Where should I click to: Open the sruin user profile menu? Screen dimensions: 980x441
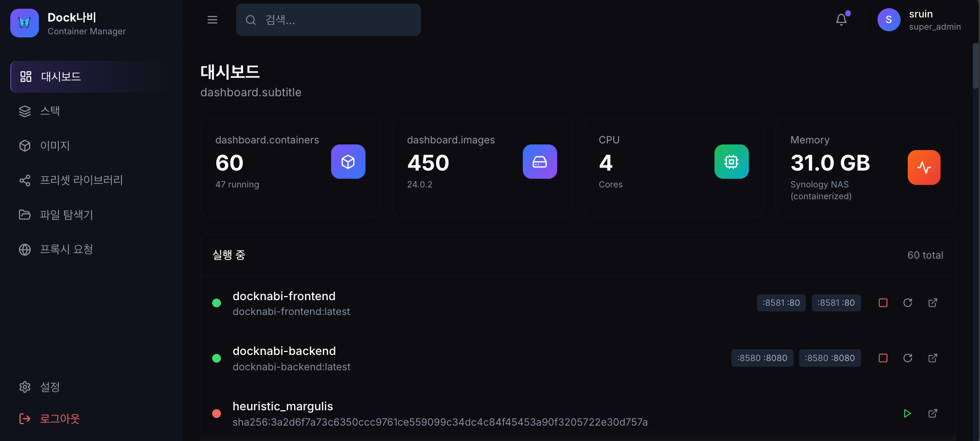(920, 20)
